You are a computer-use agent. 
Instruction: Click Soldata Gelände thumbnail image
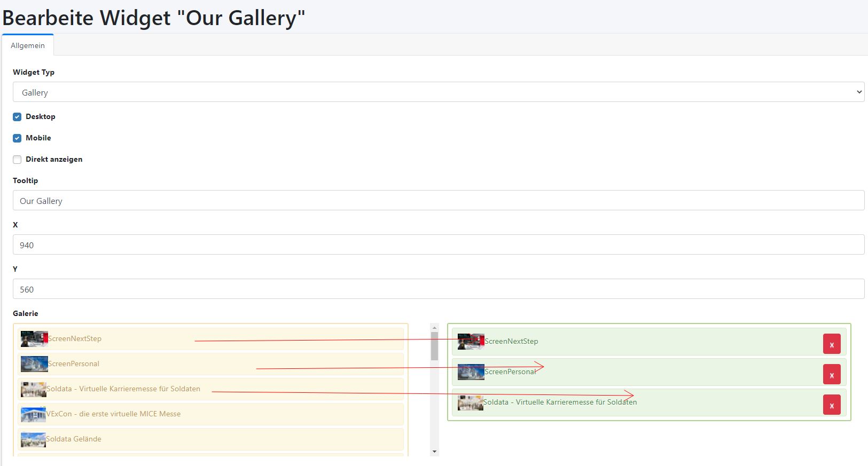(33, 439)
